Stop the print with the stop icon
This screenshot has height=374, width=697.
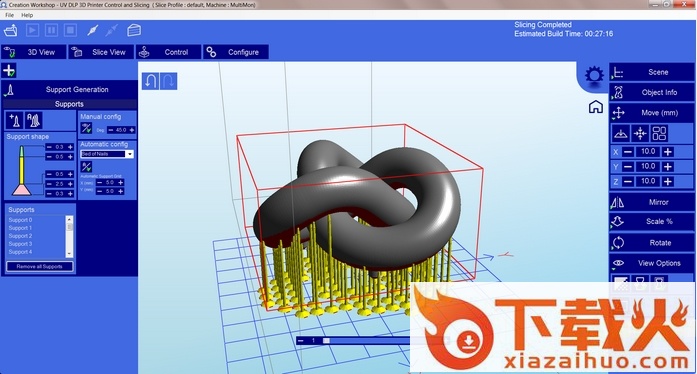[70, 30]
